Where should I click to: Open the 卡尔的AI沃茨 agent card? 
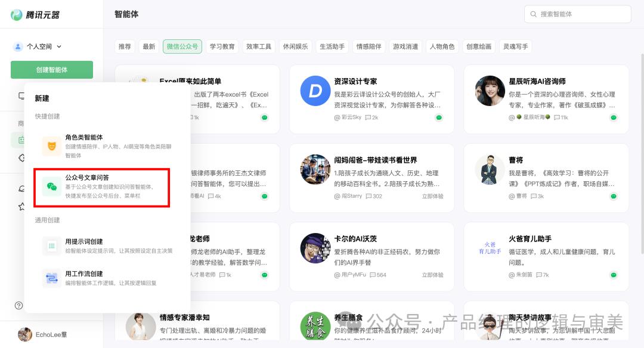pyautogui.click(x=371, y=256)
